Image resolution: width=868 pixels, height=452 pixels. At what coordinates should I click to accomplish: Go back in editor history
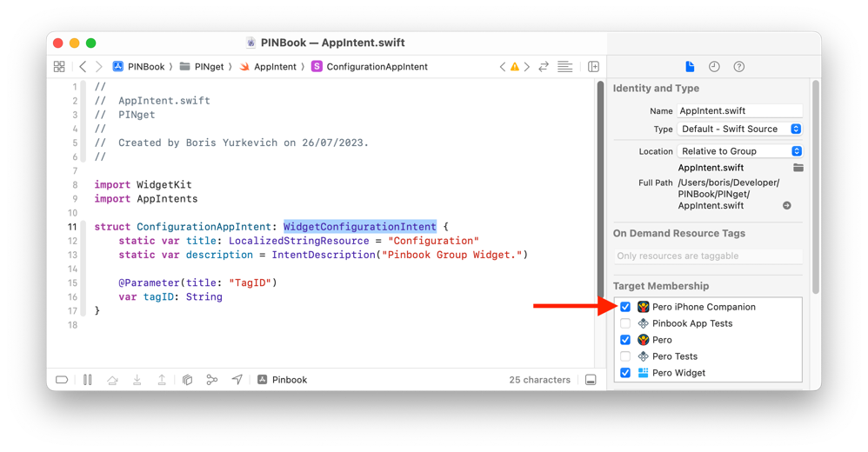(x=83, y=66)
